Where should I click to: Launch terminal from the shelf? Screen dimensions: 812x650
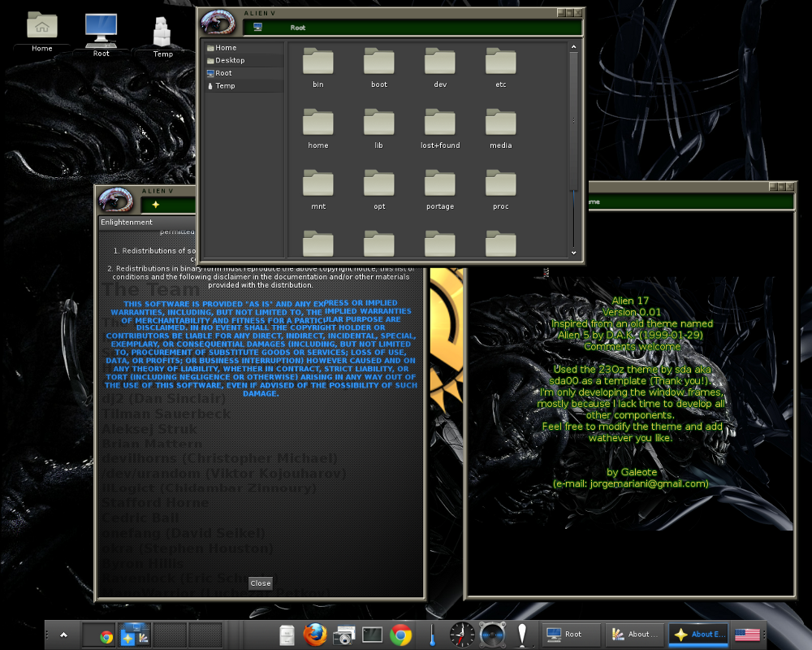pyautogui.click(x=372, y=635)
